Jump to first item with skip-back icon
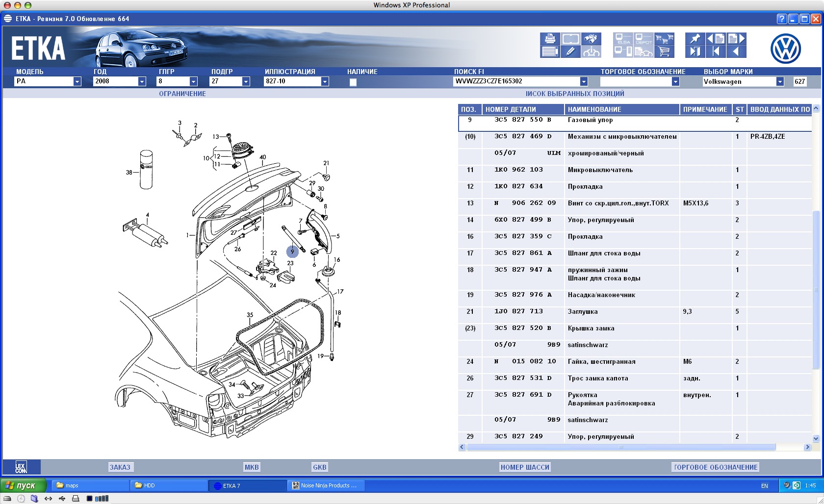Viewport: 824px width, 504px height. point(716,51)
